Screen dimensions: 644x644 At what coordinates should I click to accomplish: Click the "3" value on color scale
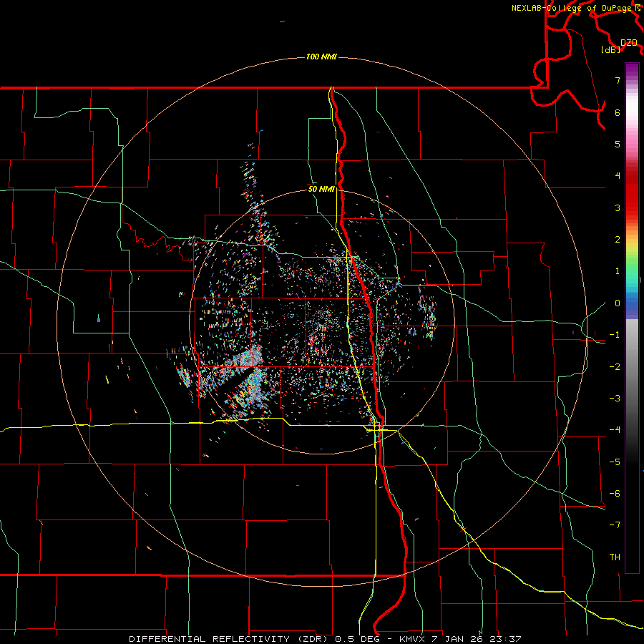[x=618, y=208]
